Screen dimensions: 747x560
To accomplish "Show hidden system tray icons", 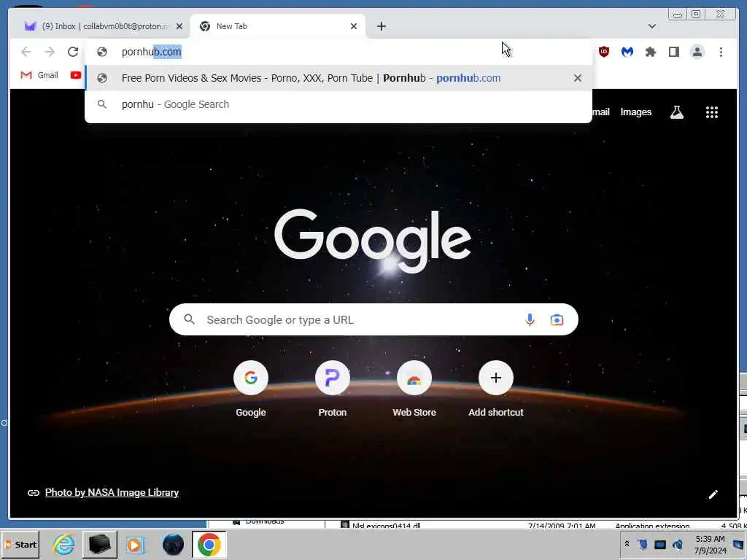I will point(627,544).
